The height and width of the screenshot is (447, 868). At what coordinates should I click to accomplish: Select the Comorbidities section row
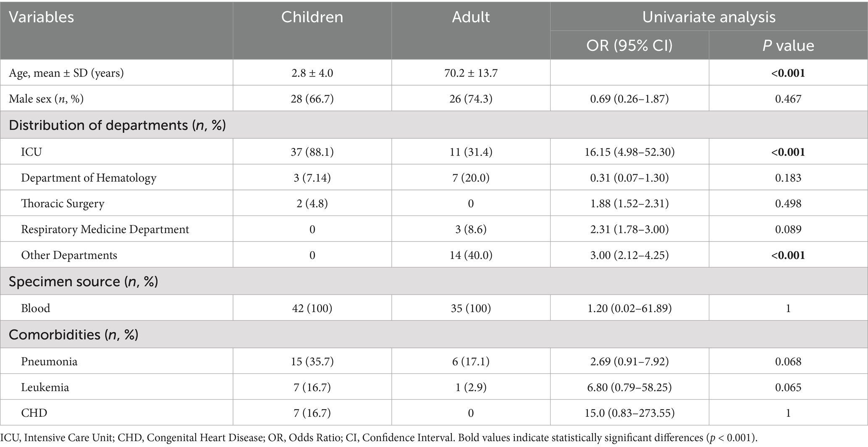click(73, 334)
